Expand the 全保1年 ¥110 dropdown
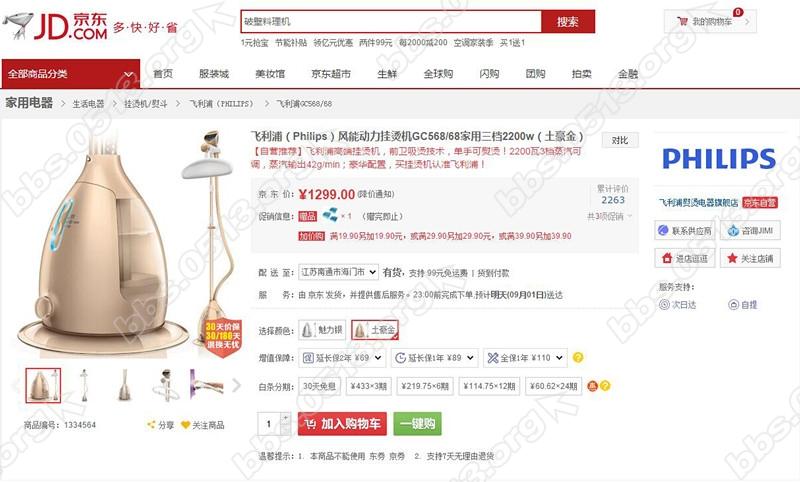800x482 pixels. coord(525,358)
